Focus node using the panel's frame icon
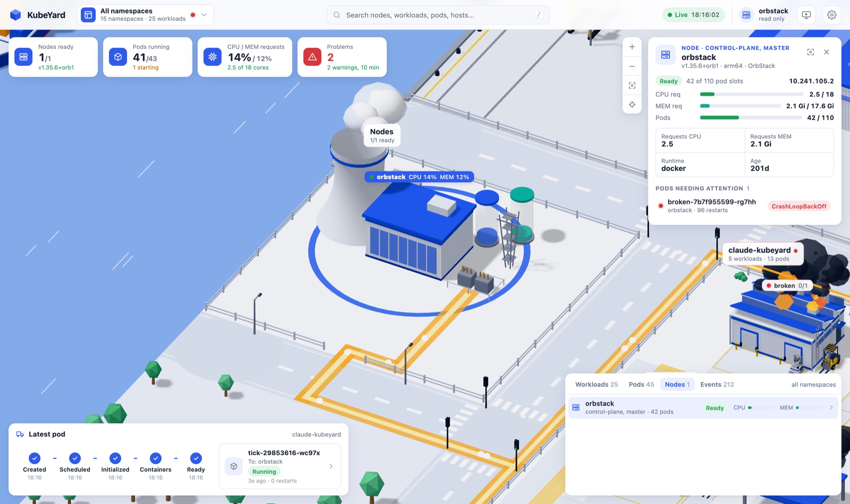850x504 pixels. click(810, 52)
